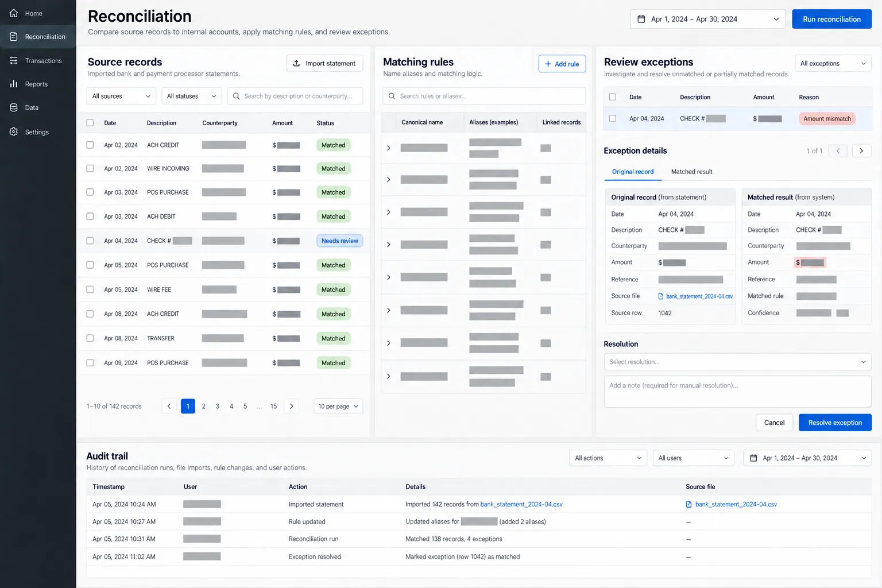This screenshot has height=588, width=882.
Task: Switch to the Original record tab
Action: click(633, 172)
